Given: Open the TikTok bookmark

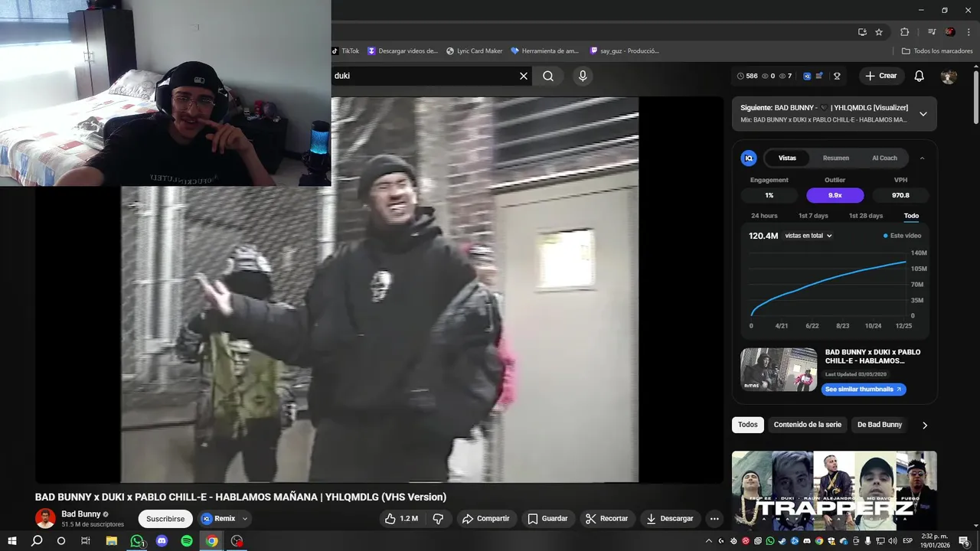Looking at the screenshot, I should click(x=345, y=51).
